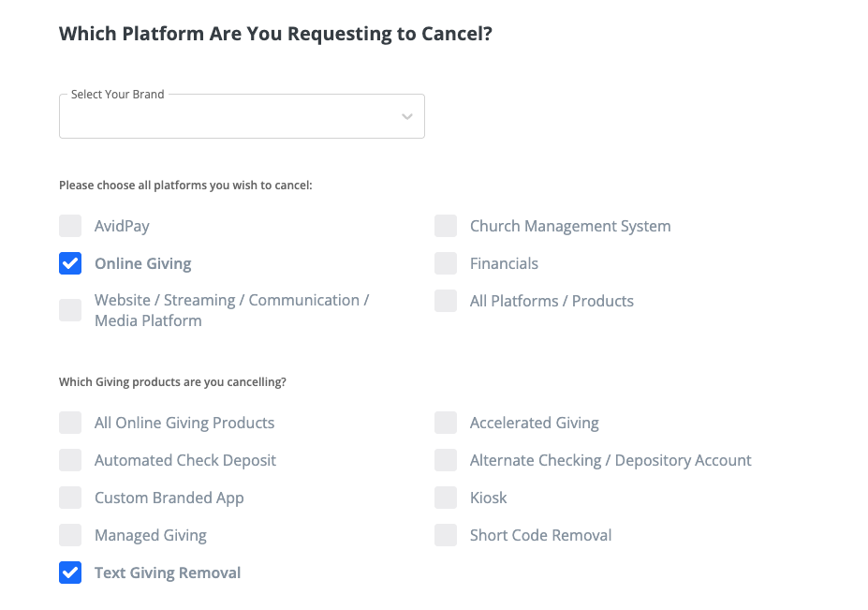Check the All Online Giving Products checkbox
Viewport: 868px width, 610px height.
[70, 423]
